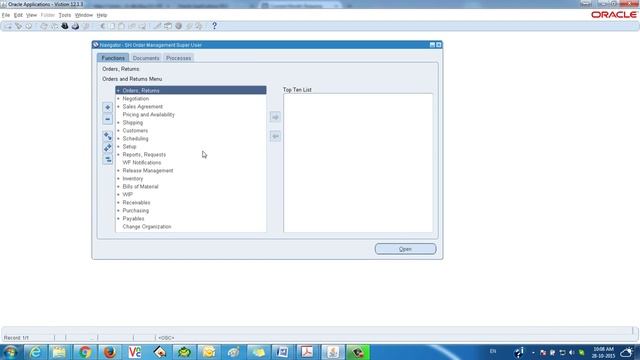640x360 pixels.
Task: Click the Next Step toolbar icon
Action: 54,26
